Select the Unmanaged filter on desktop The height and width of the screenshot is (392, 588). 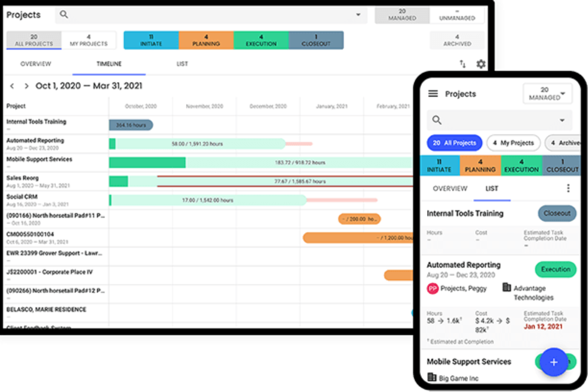pyautogui.click(x=457, y=15)
